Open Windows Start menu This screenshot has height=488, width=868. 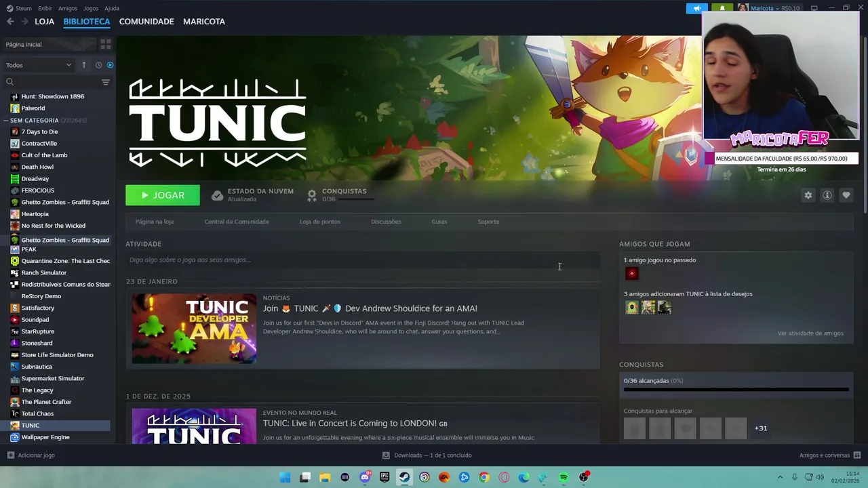285,477
